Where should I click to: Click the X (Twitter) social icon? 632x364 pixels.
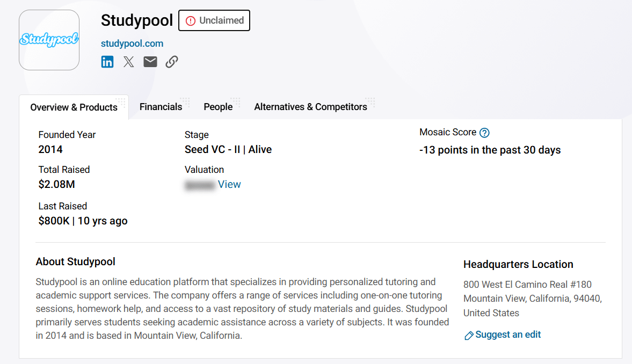point(129,62)
